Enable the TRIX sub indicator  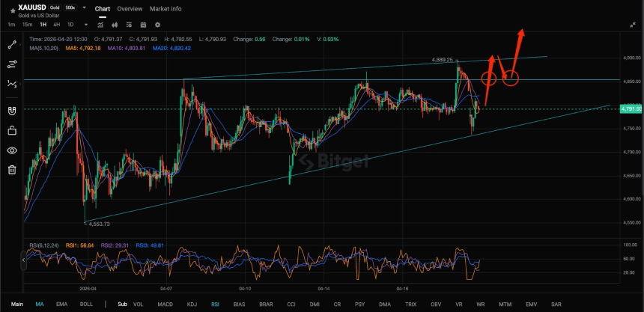410,305
